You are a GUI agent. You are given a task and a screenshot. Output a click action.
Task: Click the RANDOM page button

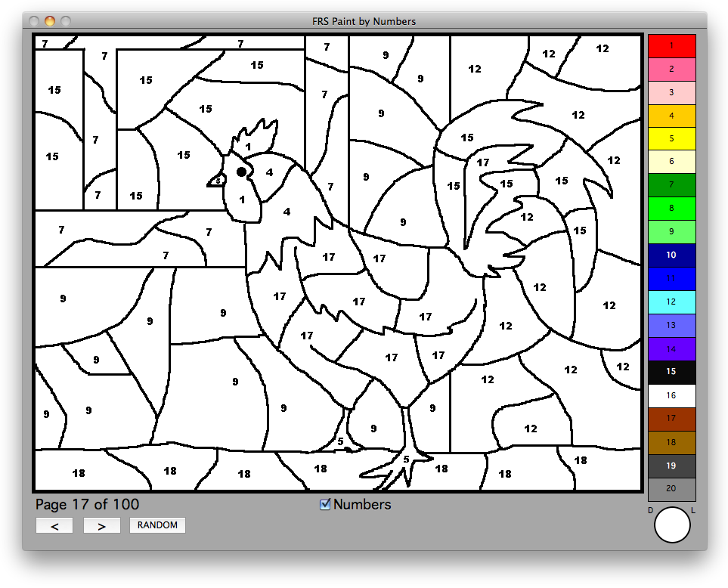[157, 525]
